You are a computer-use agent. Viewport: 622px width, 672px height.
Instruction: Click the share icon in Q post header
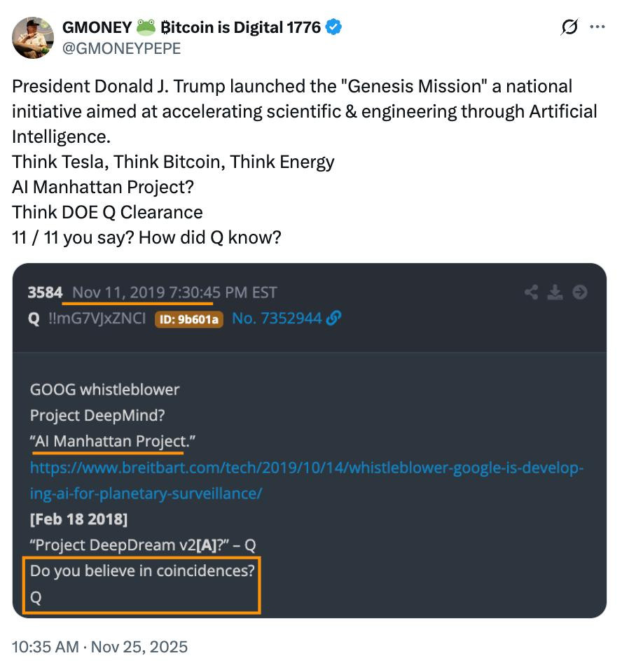(x=532, y=293)
